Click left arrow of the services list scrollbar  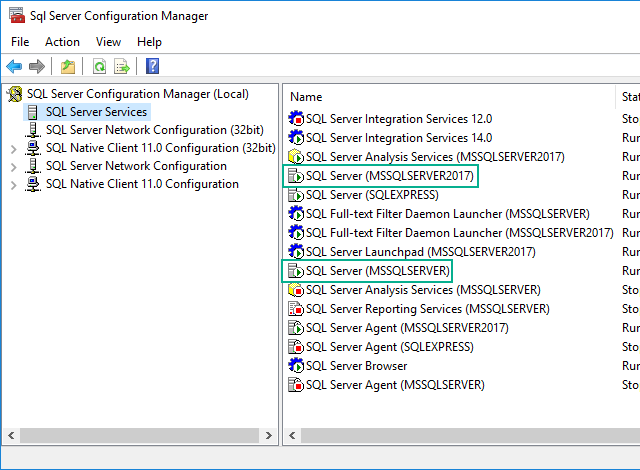coord(292,435)
